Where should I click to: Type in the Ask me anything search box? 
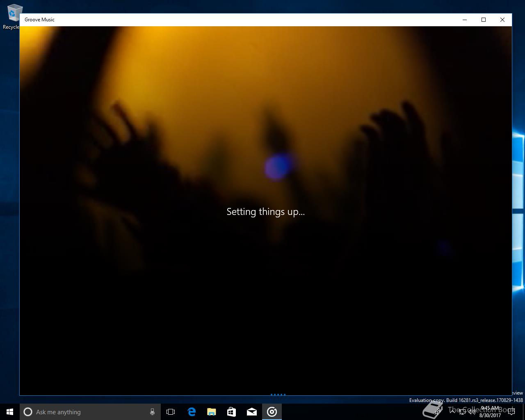(x=90, y=412)
